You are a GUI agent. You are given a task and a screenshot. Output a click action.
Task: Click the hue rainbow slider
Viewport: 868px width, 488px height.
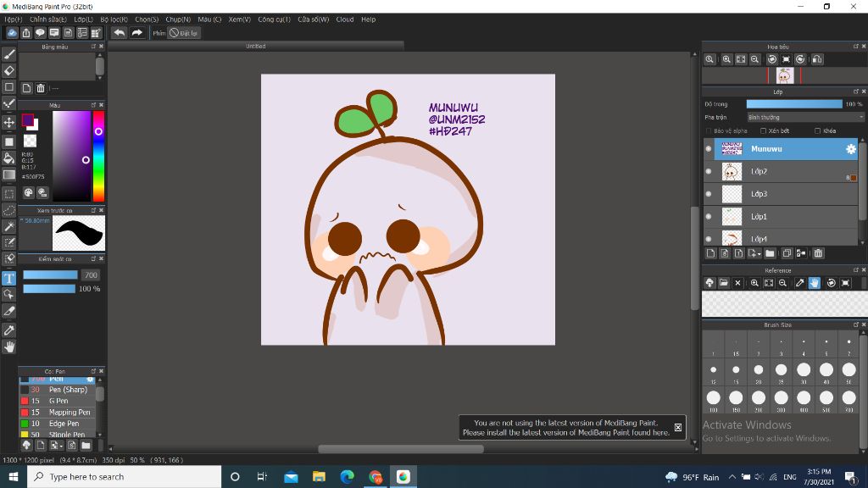click(98, 156)
